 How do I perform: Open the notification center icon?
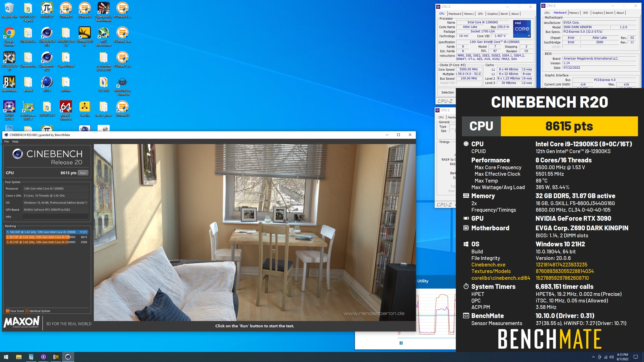pyautogui.click(x=636, y=357)
